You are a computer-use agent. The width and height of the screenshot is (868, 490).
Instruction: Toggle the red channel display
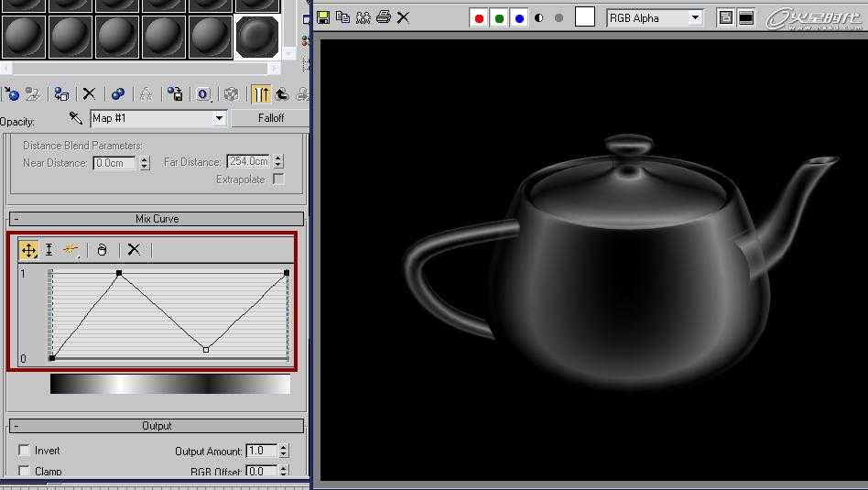(x=480, y=18)
